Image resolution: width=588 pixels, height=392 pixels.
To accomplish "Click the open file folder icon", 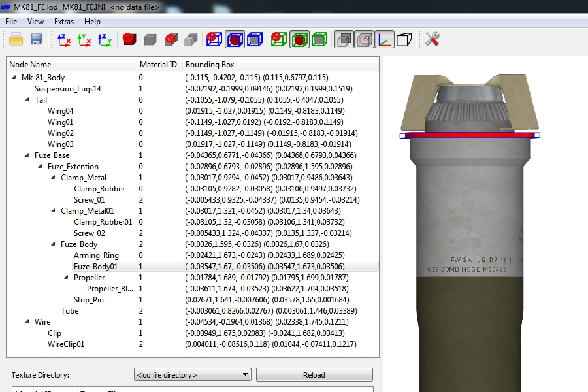I will (16, 39).
